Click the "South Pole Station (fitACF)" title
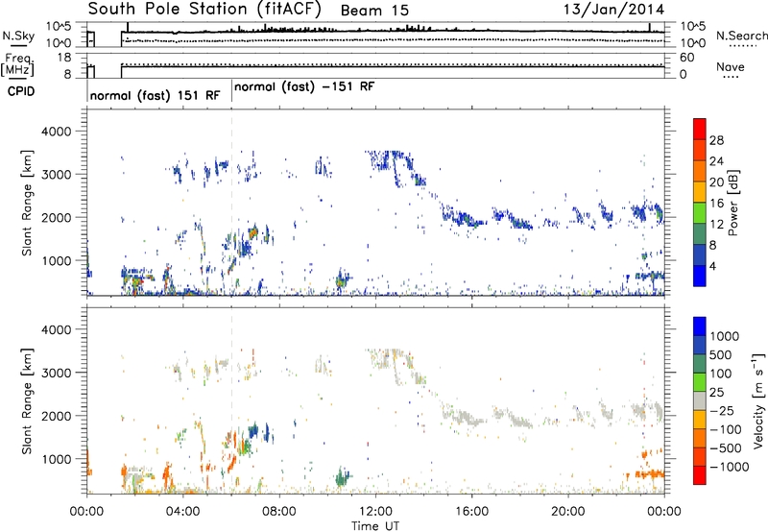The width and height of the screenshot is (768, 532). (x=204, y=10)
